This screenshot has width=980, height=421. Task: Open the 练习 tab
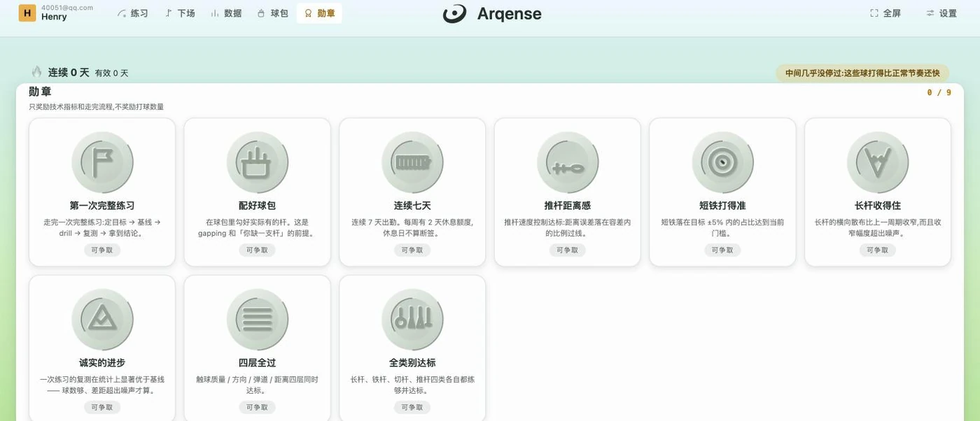pyautogui.click(x=132, y=13)
